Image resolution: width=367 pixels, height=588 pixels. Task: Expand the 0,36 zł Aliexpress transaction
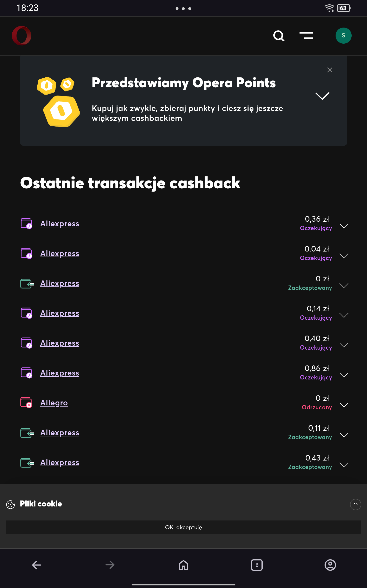(x=344, y=226)
